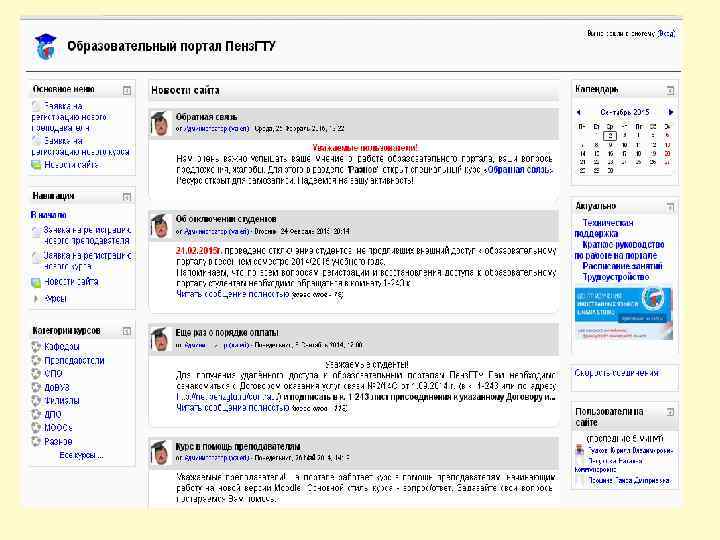This screenshot has width=720, height=540.
Task: Click the ПензГТУ portal logo
Action: 45,46
